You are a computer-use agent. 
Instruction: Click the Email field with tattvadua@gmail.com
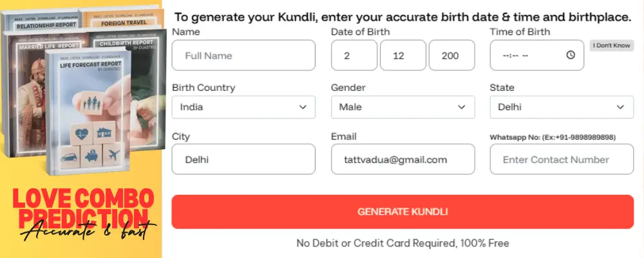402,159
